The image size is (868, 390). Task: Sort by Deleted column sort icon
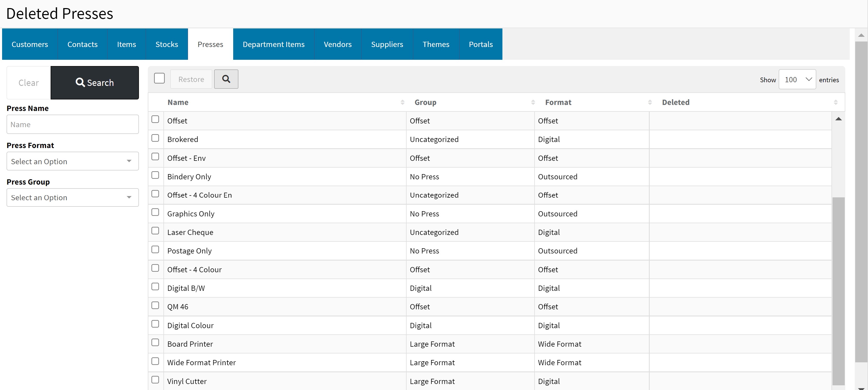coord(835,102)
